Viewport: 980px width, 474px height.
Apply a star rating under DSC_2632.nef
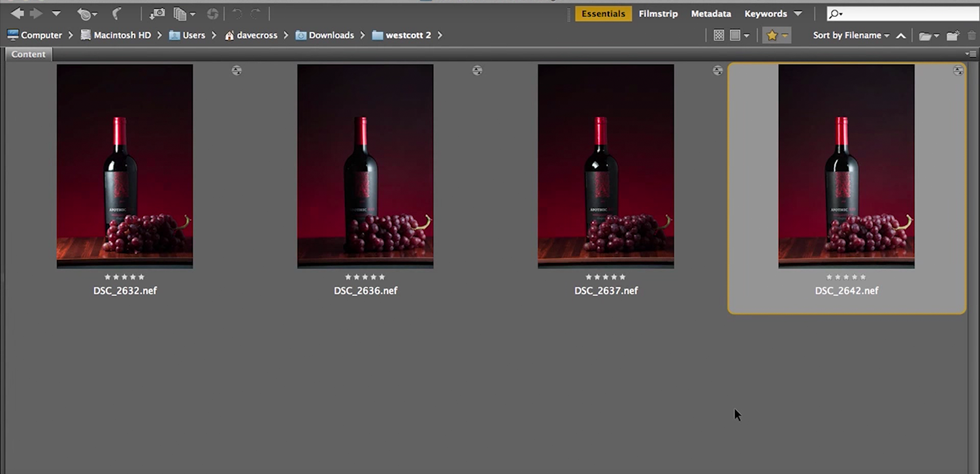(x=124, y=277)
